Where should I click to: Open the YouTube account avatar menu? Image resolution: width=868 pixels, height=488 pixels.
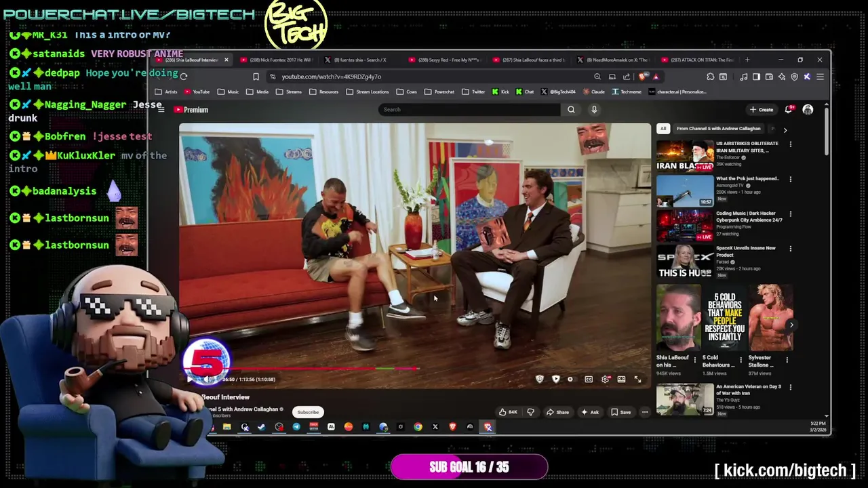tap(808, 110)
